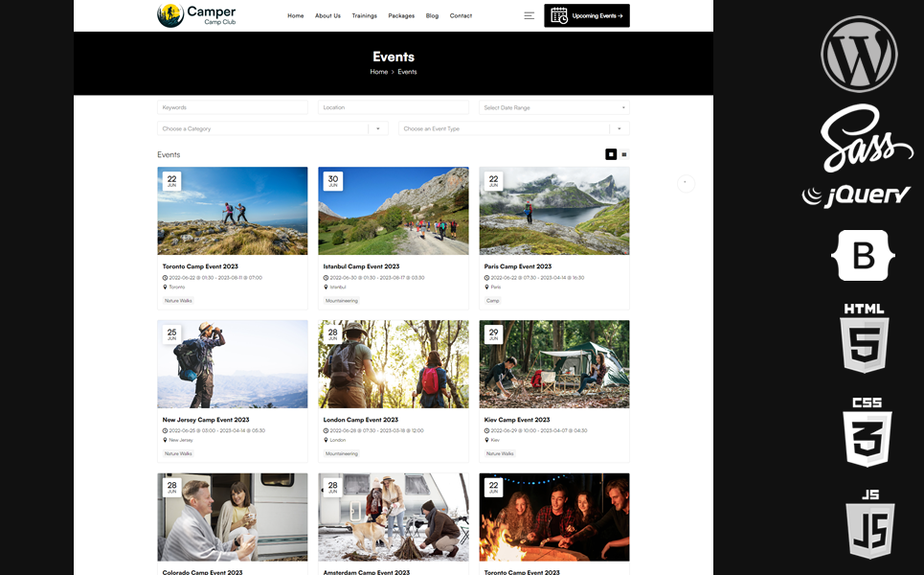Image resolution: width=924 pixels, height=575 pixels.
Task: Click the WordPress logo icon
Action: [x=859, y=55]
